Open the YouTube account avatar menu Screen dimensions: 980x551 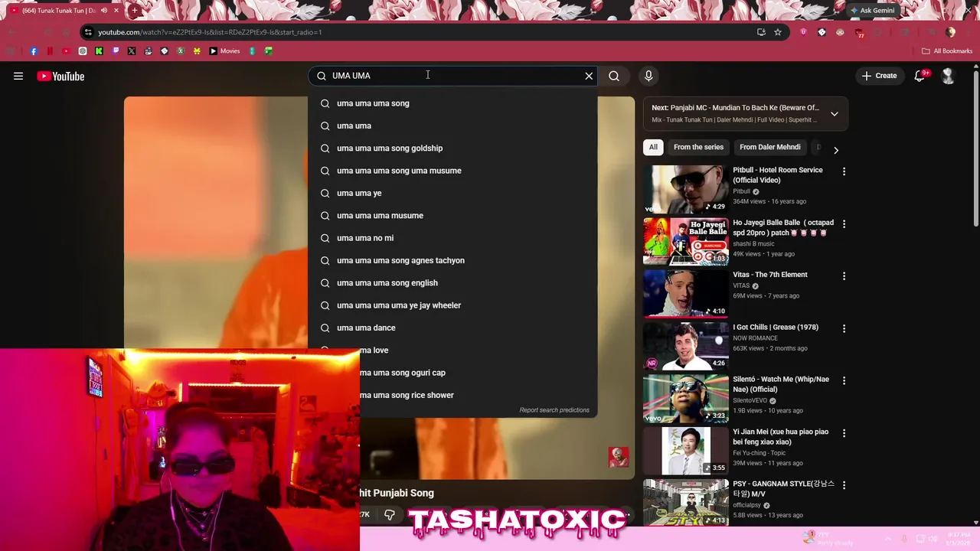[x=948, y=76]
